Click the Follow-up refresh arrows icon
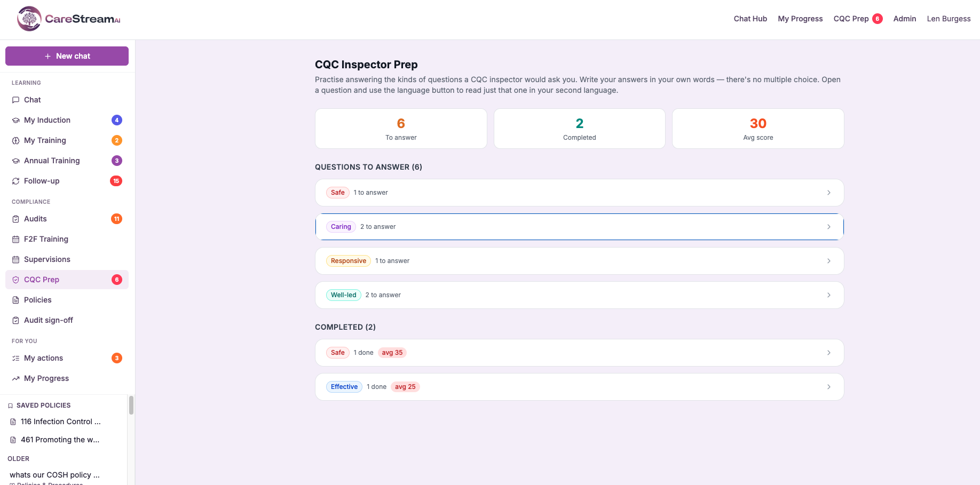Screen dimensions: 980x485 (x=15, y=181)
